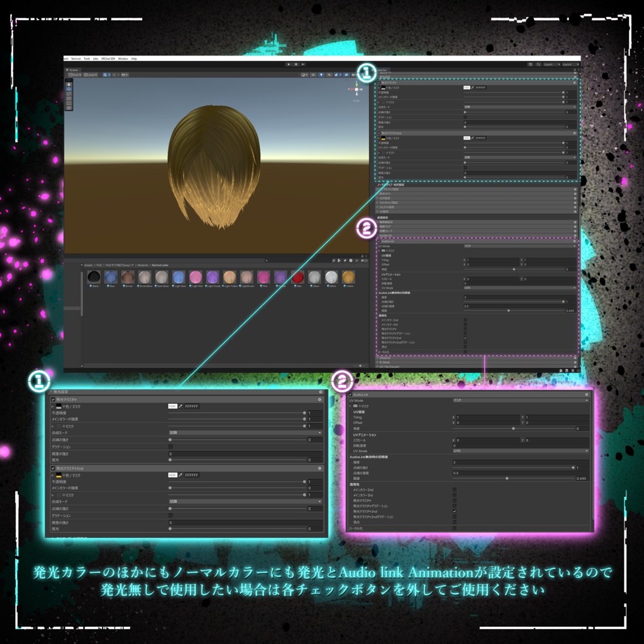Uncheck the enlarged AudioLink checkbox
Screen dimensions: 644x644
(350, 395)
